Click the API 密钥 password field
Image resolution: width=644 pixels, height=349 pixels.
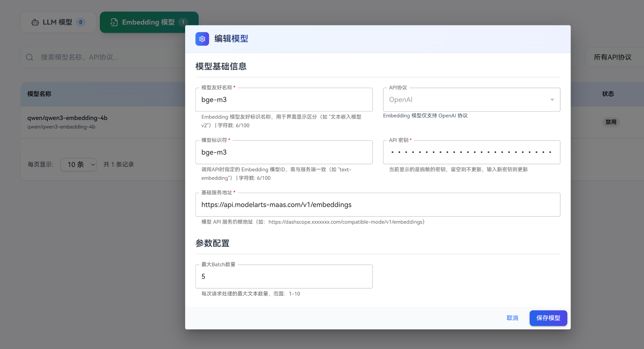tap(471, 152)
